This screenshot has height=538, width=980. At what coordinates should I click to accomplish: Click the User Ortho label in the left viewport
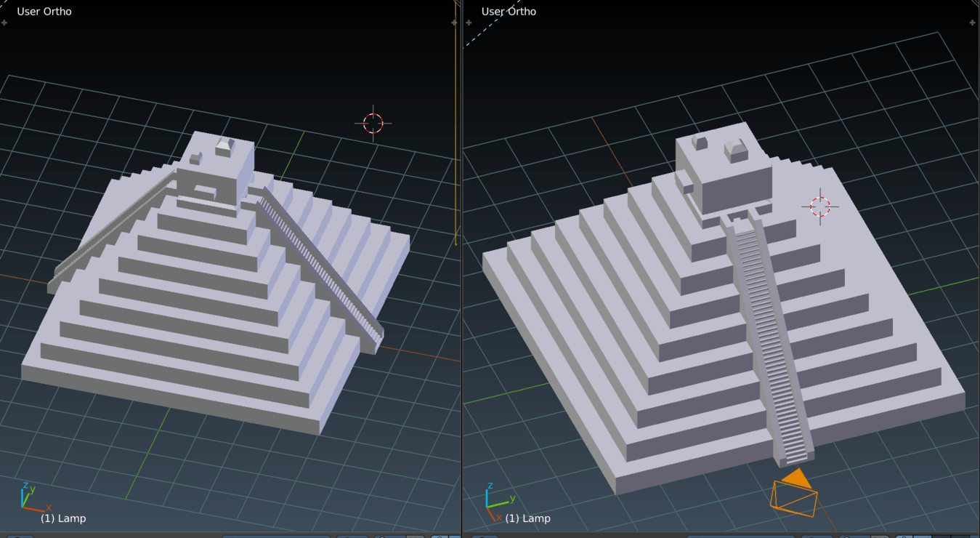click(x=45, y=11)
